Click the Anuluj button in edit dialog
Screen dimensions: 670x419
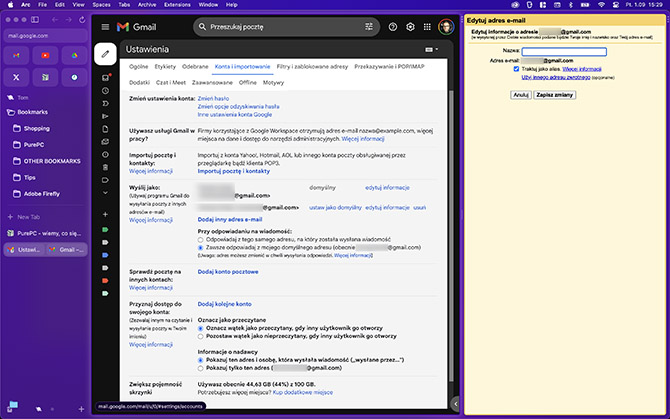coord(520,95)
